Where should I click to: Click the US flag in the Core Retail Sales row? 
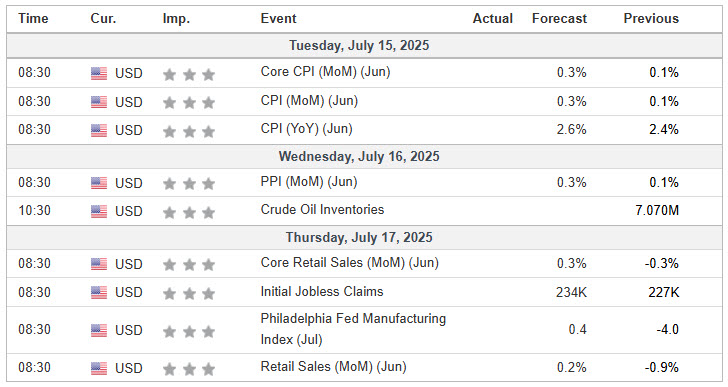click(x=99, y=264)
